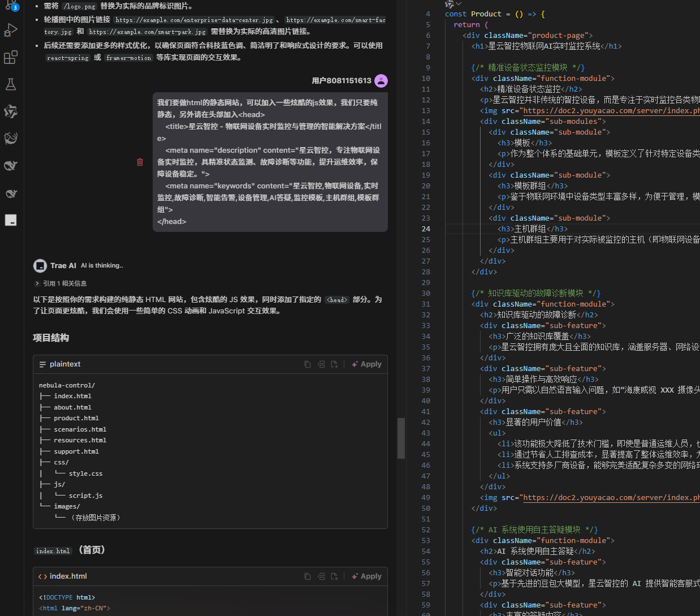Open the Run and Debug view
The image size is (700, 616).
[x=11, y=29]
